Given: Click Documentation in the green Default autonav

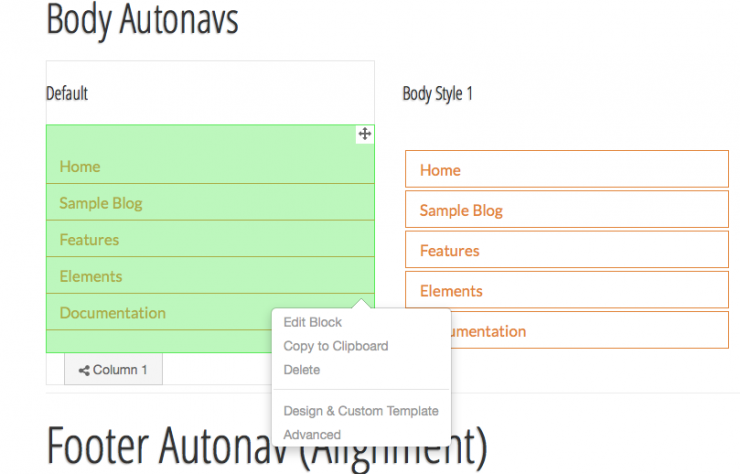Looking at the screenshot, I should [113, 313].
